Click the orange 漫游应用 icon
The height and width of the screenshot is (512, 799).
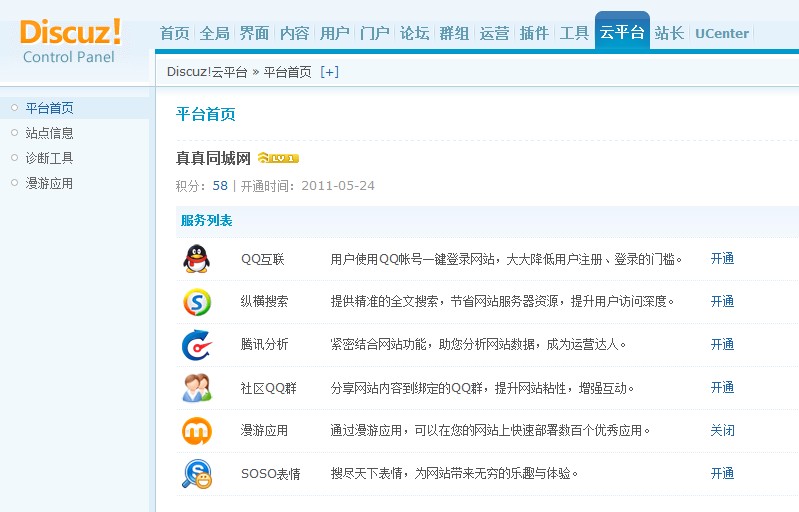pyautogui.click(x=197, y=431)
